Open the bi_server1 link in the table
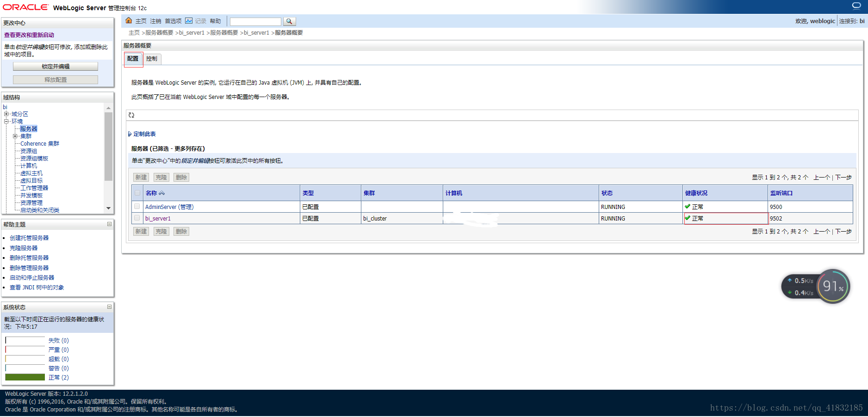Image resolution: width=868 pixels, height=417 pixels. click(x=158, y=219)
